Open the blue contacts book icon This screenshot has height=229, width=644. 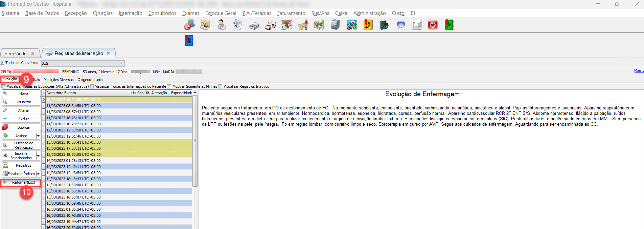189,40
